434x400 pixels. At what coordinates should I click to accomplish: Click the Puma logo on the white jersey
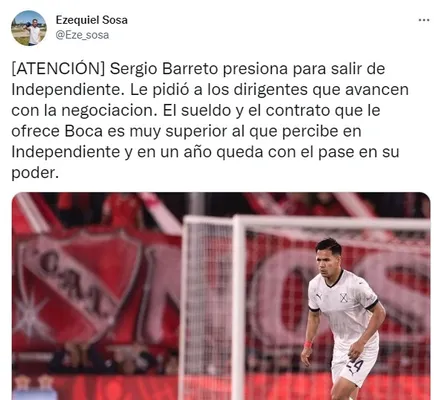pyautogui.click(x=319, y=296)
